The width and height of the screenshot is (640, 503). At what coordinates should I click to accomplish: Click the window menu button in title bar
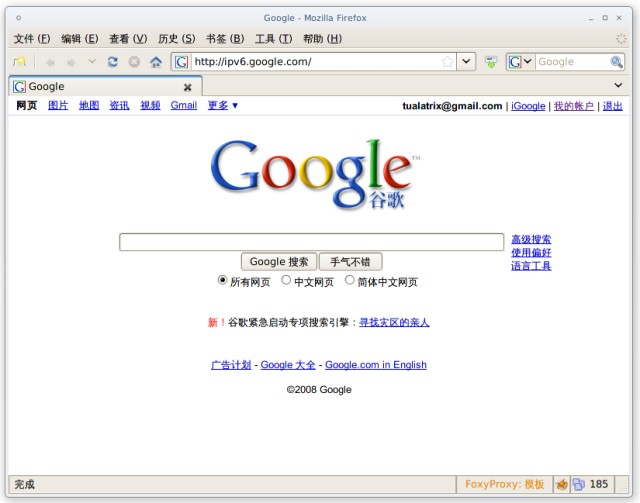[x=18, y=18]
